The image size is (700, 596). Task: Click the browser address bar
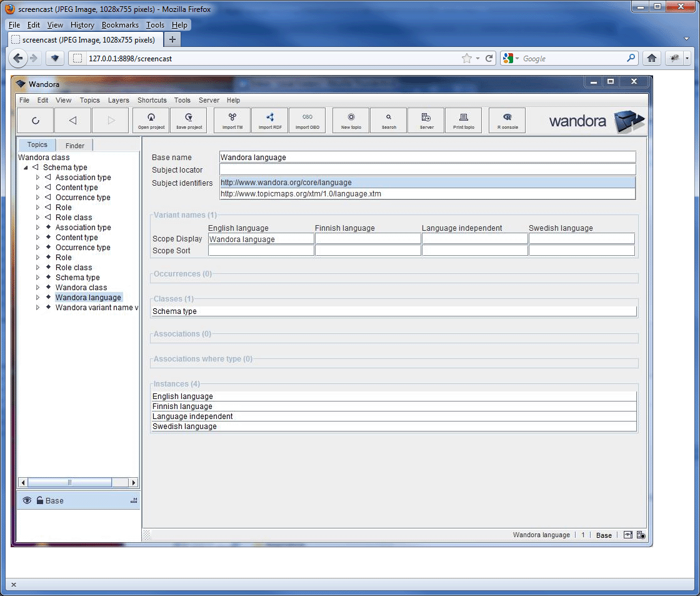(x=250, y=58)
